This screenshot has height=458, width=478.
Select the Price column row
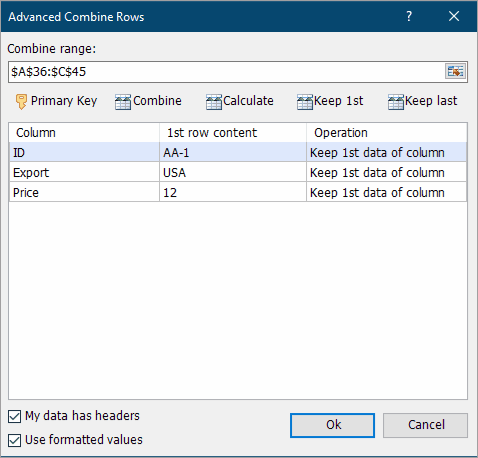(x=238, y=192)
